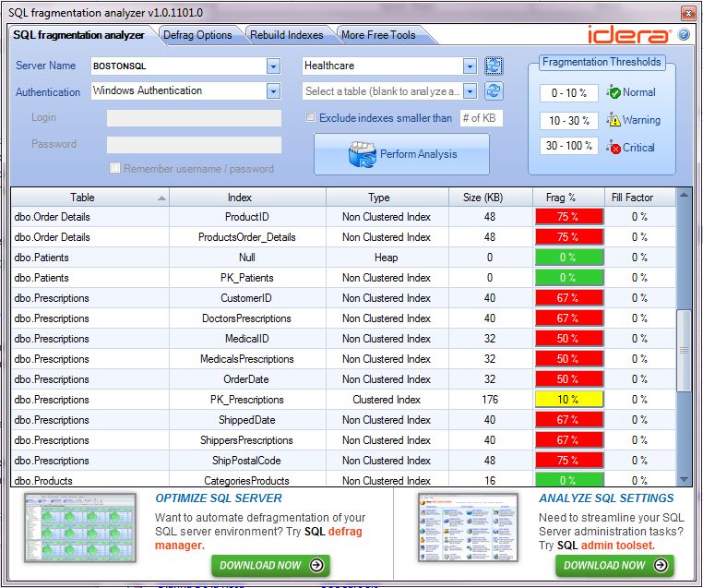The height and width of the screenshot is (588, 703).
Task: Click the scrollbar down arrow in results grid
Action: (684, 479)
